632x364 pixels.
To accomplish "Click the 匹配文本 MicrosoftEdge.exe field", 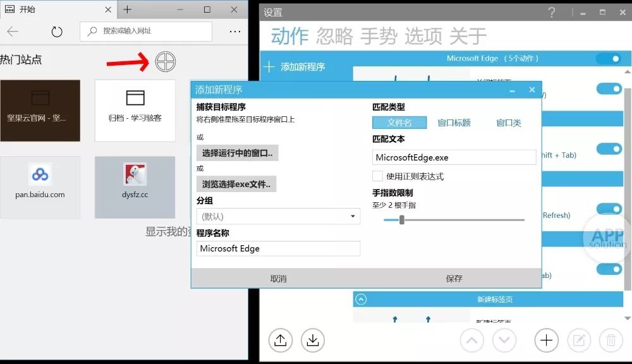I will (454, 157).
